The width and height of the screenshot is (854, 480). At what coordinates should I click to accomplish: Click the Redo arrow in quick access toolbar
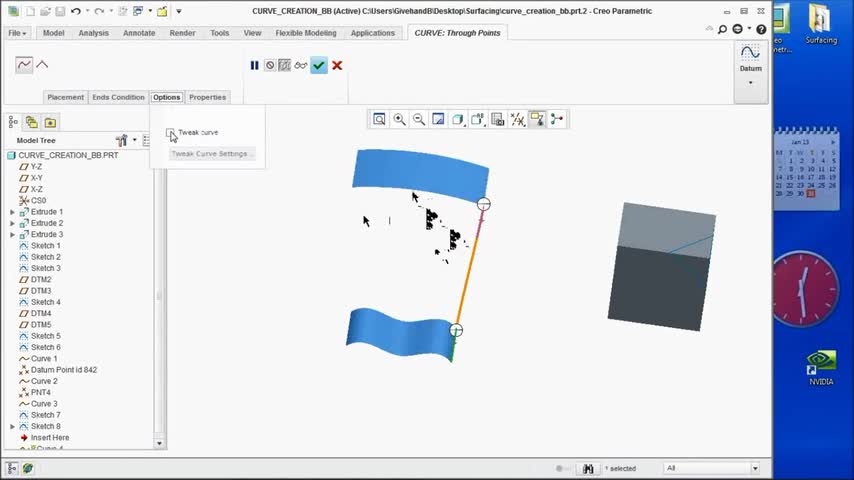pos(99,11)
